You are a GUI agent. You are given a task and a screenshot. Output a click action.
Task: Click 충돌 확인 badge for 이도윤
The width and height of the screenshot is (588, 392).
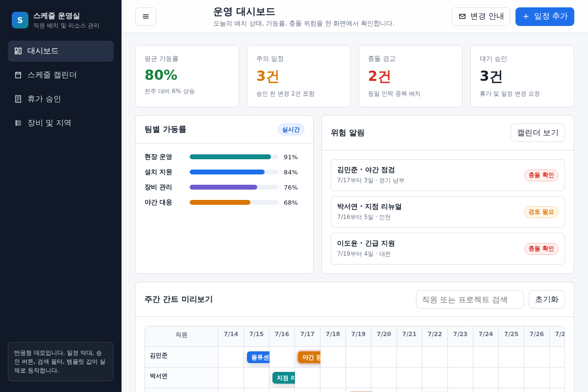tap(541, 249)
